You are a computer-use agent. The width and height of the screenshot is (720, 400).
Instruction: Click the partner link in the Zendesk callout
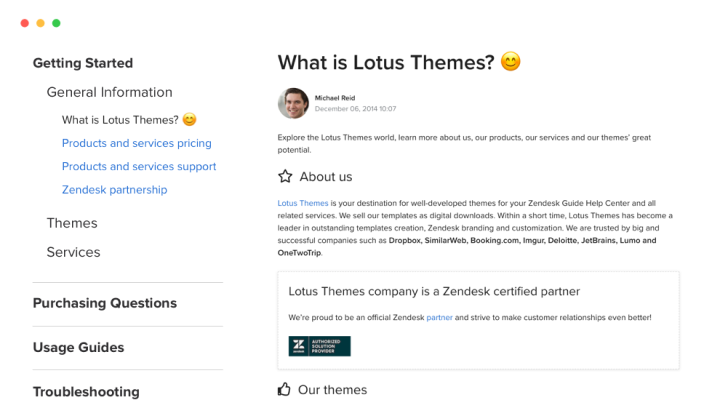[439, 317]
